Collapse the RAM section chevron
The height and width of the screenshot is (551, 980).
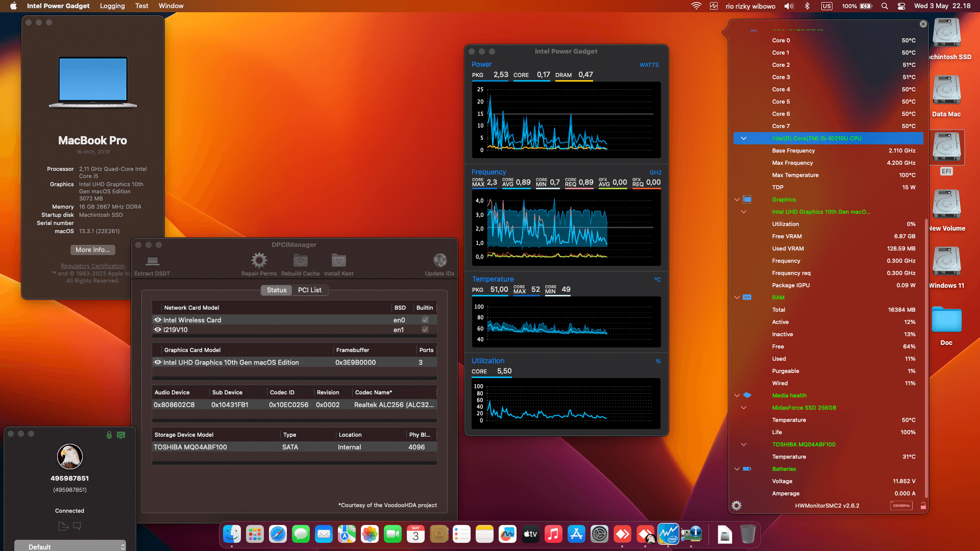[x=737, y=297]
